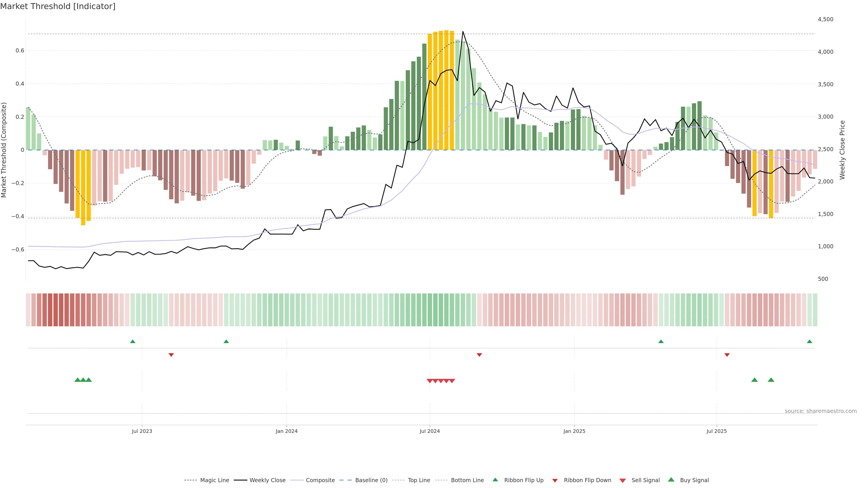Toggle Composite legend entry
This screenshot has width=868, height=488.
coord(320,480)
